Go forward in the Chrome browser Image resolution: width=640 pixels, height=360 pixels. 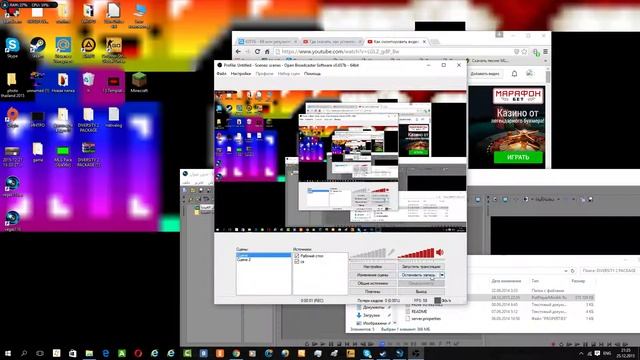pyautogui.click(x=248, y=51)
